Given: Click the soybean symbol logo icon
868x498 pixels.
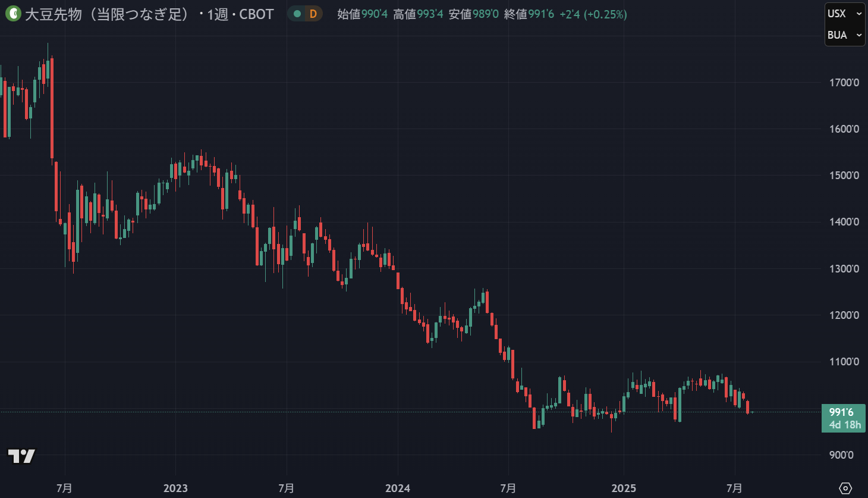Looking at the screenshot, I should click(x=12, y=14).
